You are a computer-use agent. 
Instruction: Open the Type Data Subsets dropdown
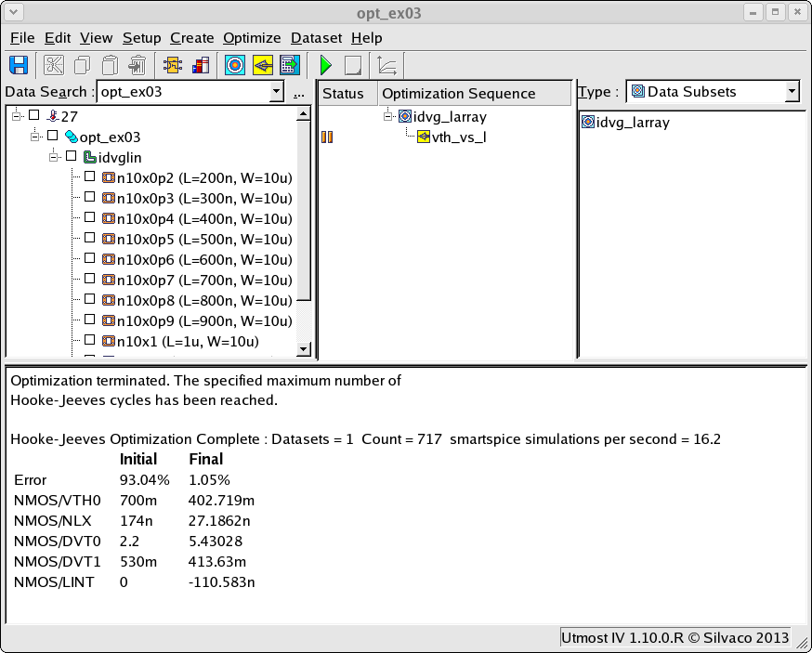coord(792,92)
